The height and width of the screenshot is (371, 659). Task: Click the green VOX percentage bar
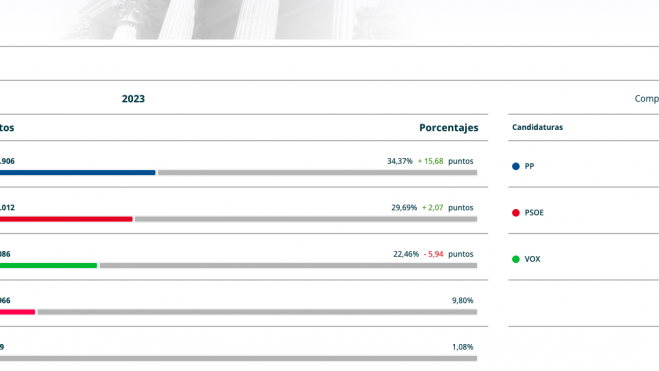pyautogui.click(x=48, y=266)
